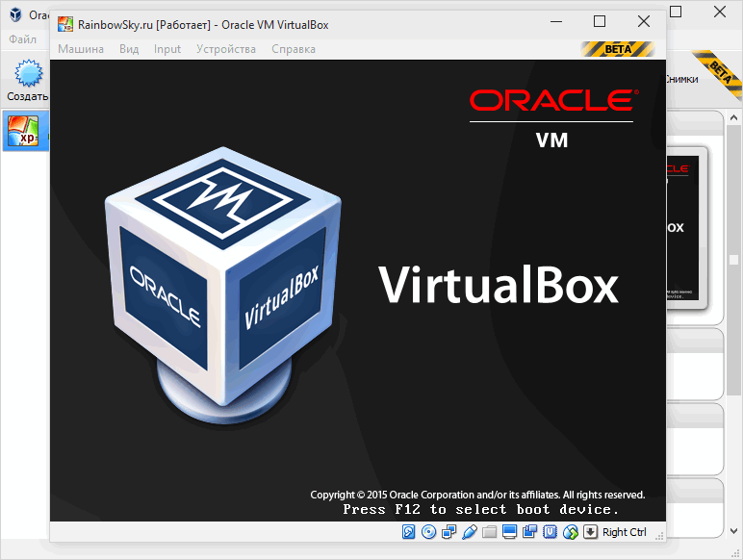This screenshot has width=743, height=560.
Task: Click the CPU virtualization status chip icon
Action: [550, 532]
